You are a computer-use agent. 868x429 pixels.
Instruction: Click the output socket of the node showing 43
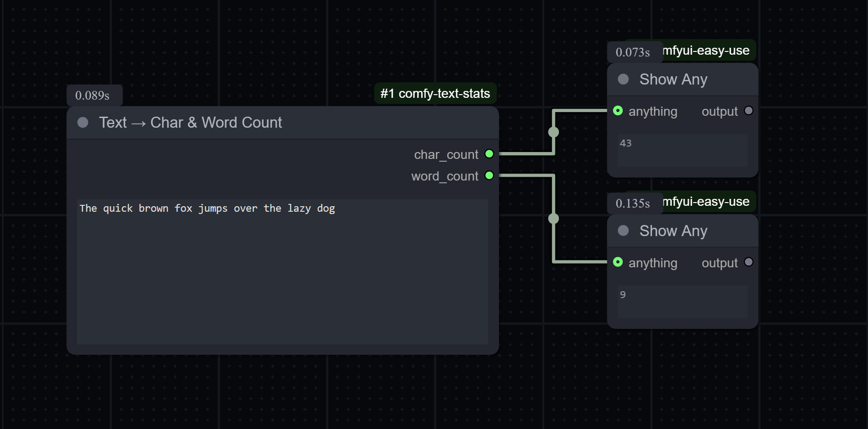[x=749, y=111]
